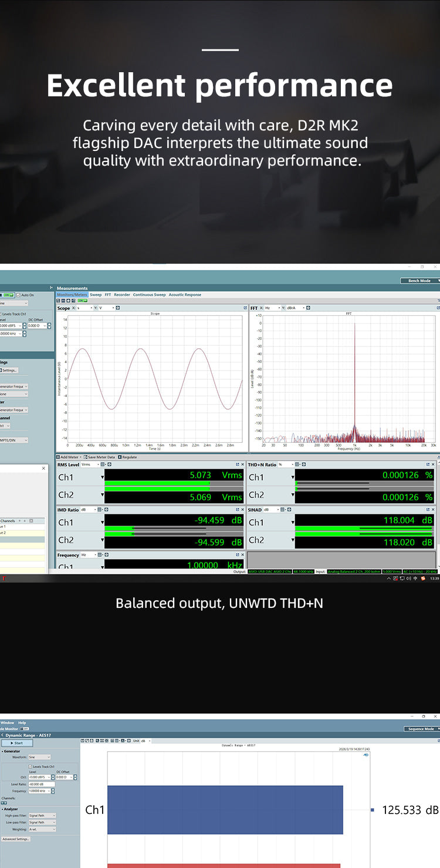Click the 5.073 Vrms reading
Viewport: 440px width, 868px height.
215,475
